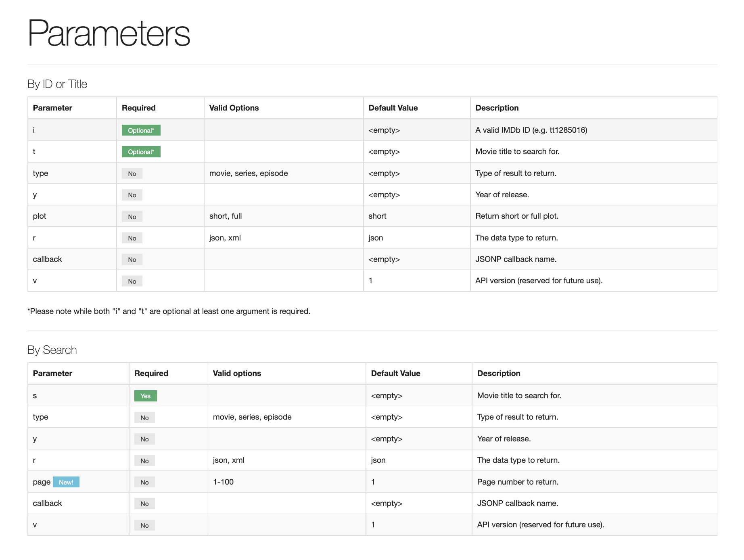Click the Return short or full plot description
Screen dimensions: 744x560
point(517,216)
